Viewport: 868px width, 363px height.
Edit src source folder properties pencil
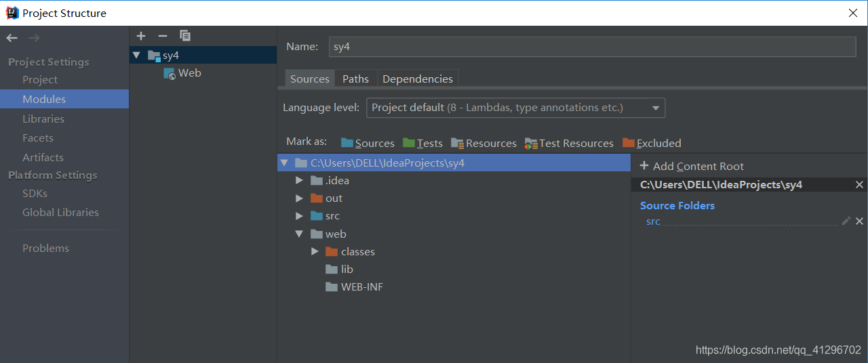click(846, 221)
